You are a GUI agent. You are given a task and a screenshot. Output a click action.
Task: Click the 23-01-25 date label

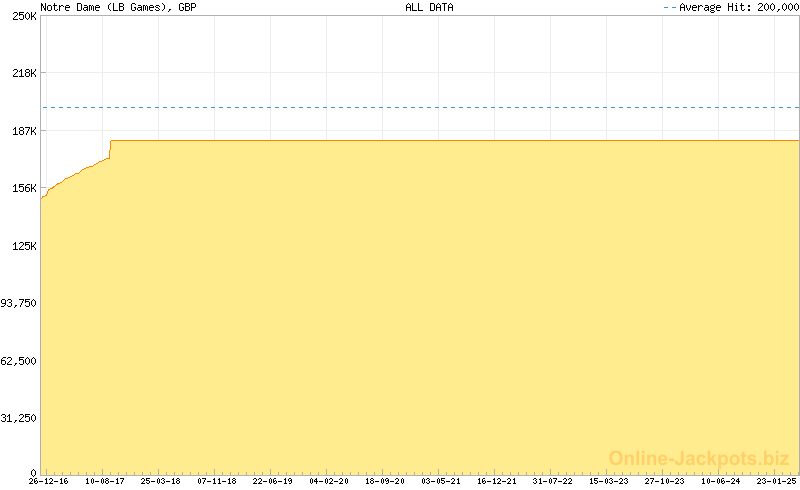776,481
